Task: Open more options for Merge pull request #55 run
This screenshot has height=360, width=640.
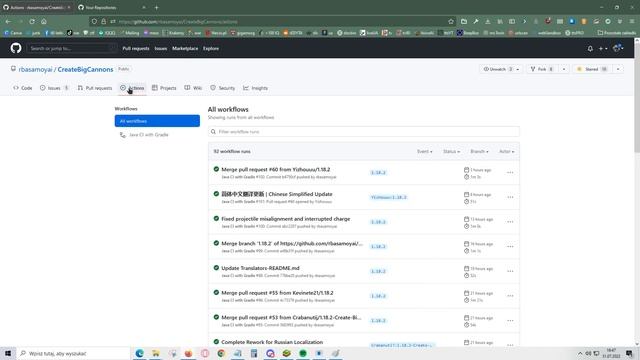Action: click(x=510, y=296)
